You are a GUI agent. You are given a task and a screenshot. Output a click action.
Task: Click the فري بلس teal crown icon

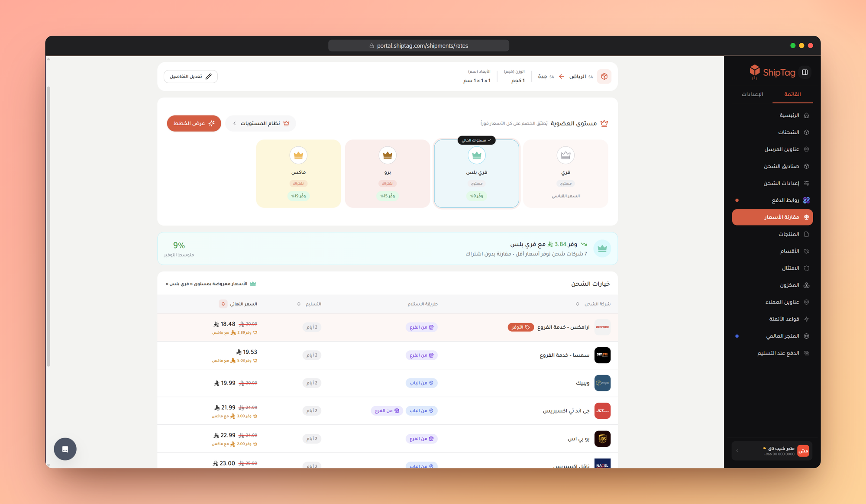(476, 155)
